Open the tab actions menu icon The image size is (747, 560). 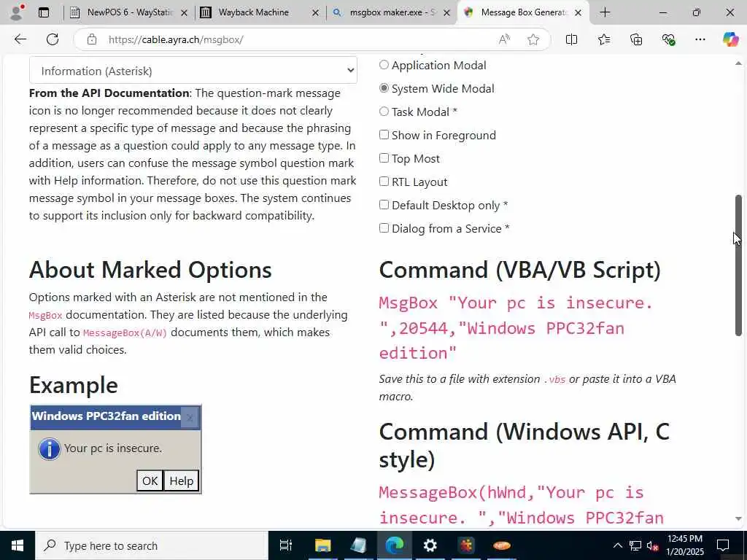click(44, 12)
